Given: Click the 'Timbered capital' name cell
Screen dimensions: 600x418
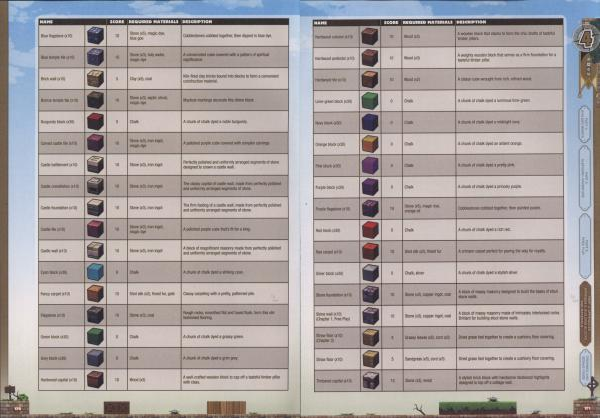Looking at the screenshot, I should point(336,381).
